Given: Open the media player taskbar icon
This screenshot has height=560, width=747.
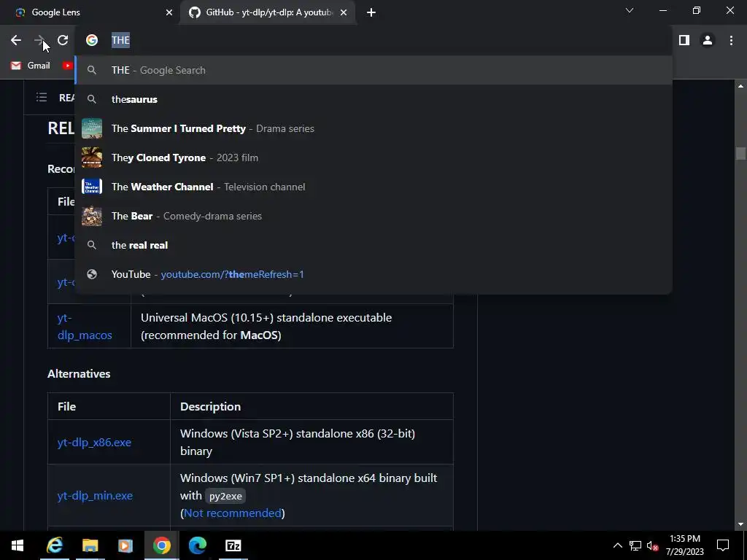Looking at the screenshot, I should (125, 545).
